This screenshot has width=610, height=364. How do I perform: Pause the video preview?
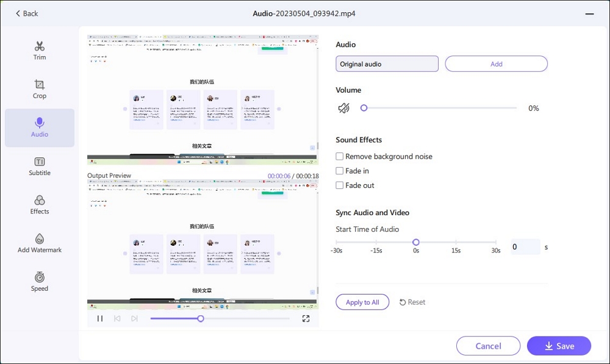[x=100, y=318]
